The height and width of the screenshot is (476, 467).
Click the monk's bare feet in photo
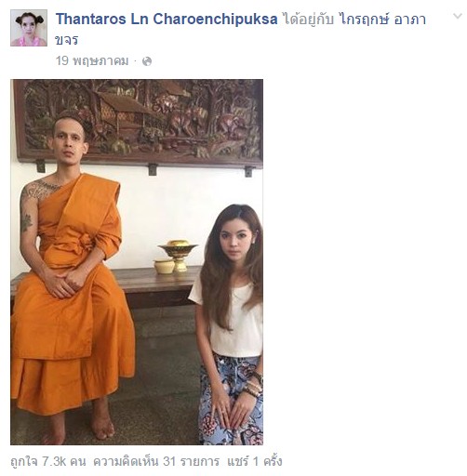(79, 423)
